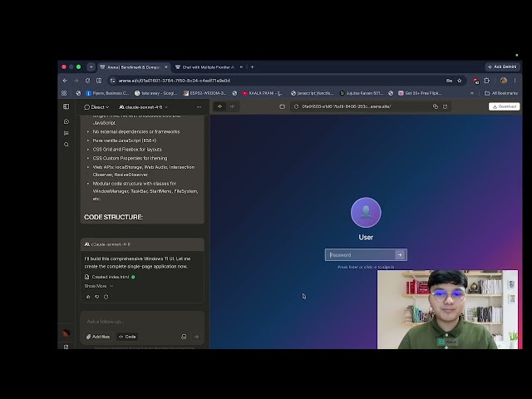The width and height of the screenshot is (532, 399).
Task: Switch to Chat with Multiple Frontier AI tab
Action: [x=208, y=67]
